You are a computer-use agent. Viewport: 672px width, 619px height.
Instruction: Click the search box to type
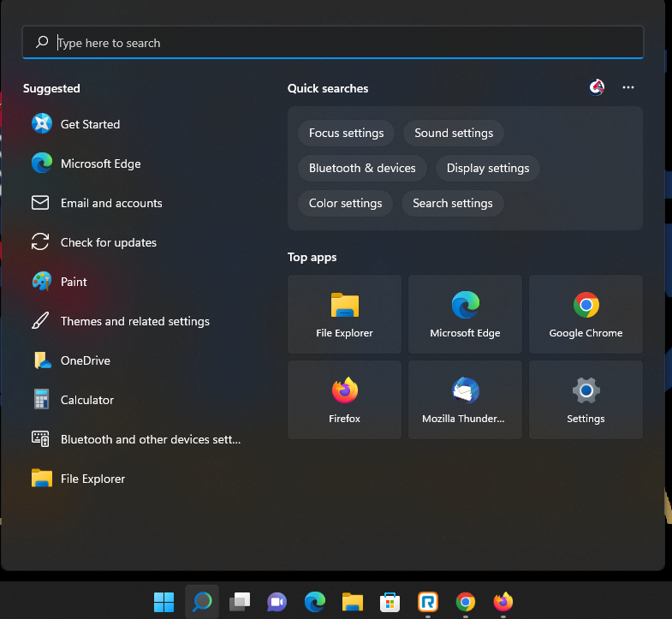[332, 43]
